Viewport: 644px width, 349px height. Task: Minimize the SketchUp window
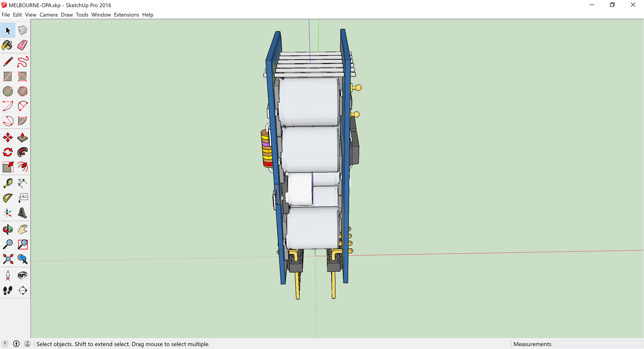pyautogui.click(x=591, y=5)
